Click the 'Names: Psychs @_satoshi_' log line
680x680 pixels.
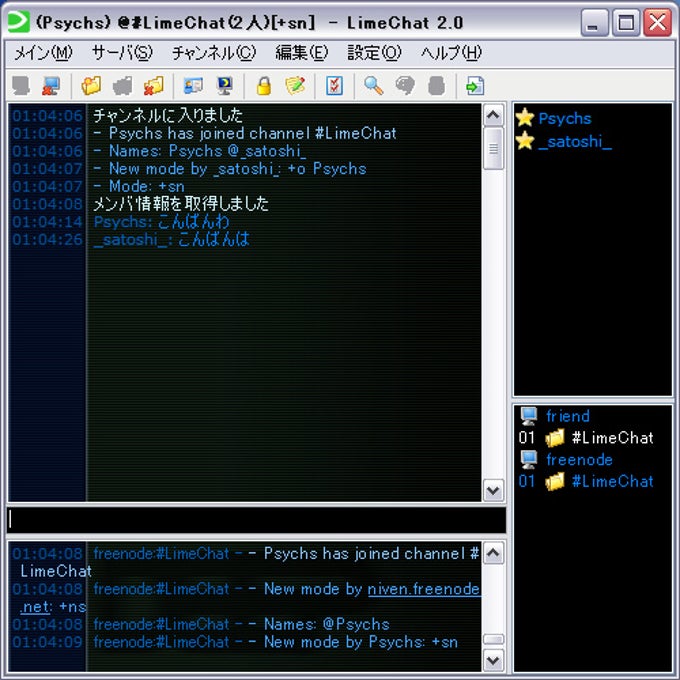(x=200, y=151)
